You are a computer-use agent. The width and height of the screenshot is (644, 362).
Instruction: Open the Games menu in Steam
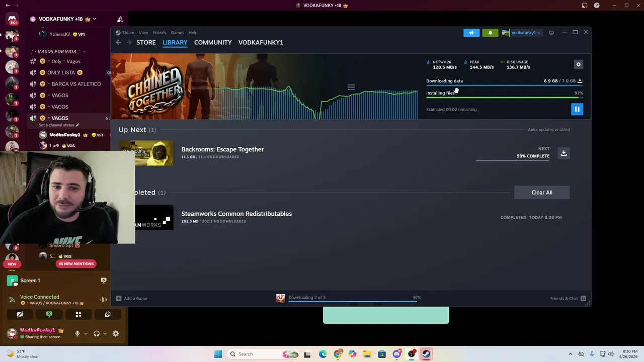[177, 33]
